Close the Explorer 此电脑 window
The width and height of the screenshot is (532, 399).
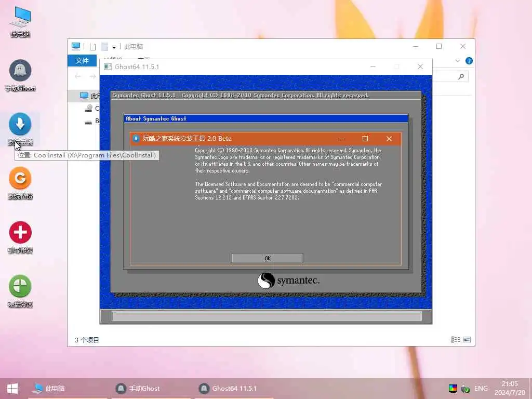pos(463,46)
